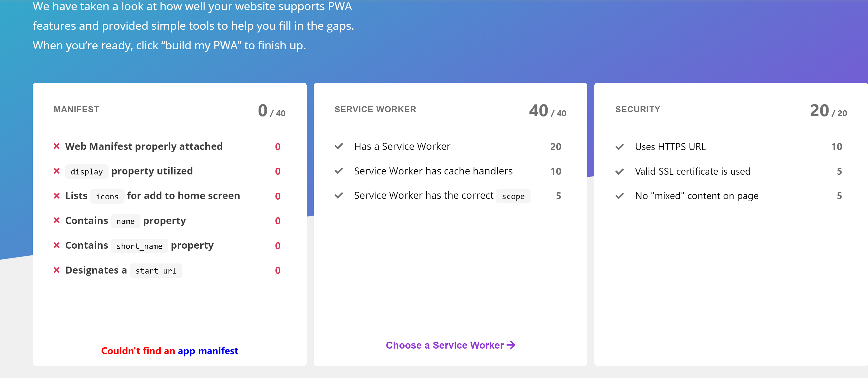The image size is (868, 378).
Task: Click the checkmark next to Uses HTTPS URL
Action: click(x=619, y=147)
